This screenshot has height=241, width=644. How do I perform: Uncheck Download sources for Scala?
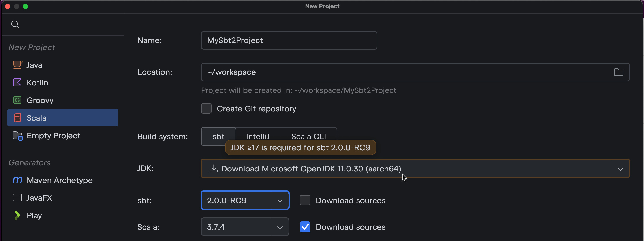coord(305,227)
